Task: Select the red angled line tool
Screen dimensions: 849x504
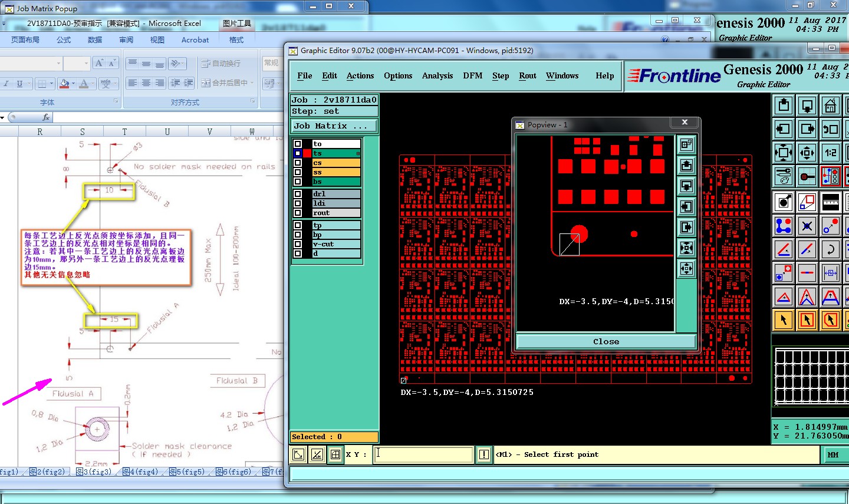Action: (784, 249)
